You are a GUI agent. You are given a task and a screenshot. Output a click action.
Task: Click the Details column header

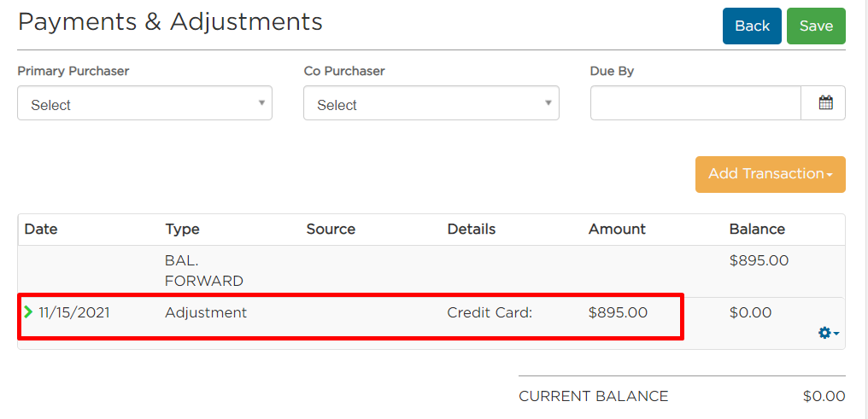[x=471, y=229]
